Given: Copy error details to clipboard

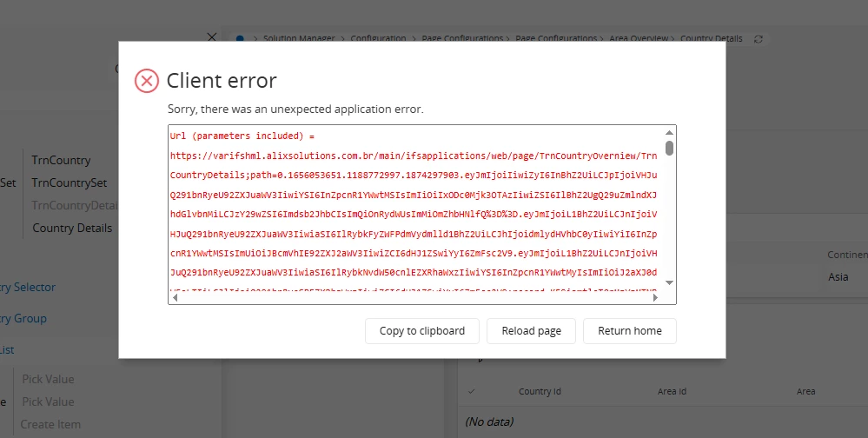Looking at the screenshot, I should tap(421, 330).
